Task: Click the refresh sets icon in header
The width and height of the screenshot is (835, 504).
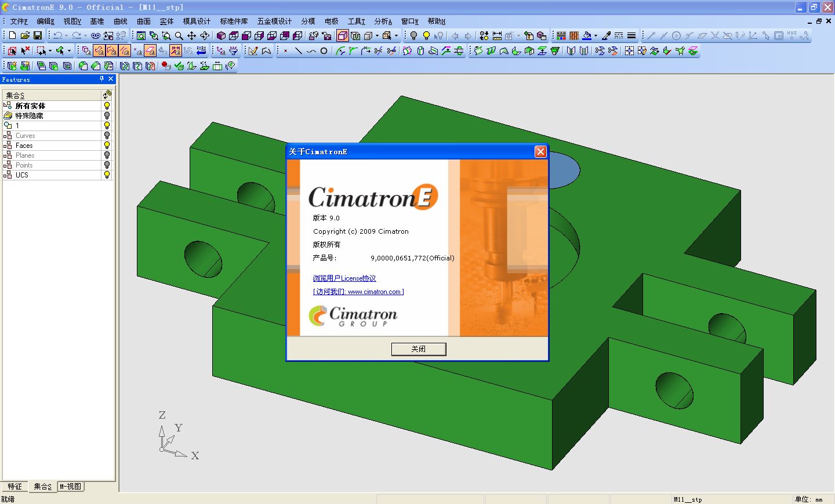Action: tap(107, 95)
